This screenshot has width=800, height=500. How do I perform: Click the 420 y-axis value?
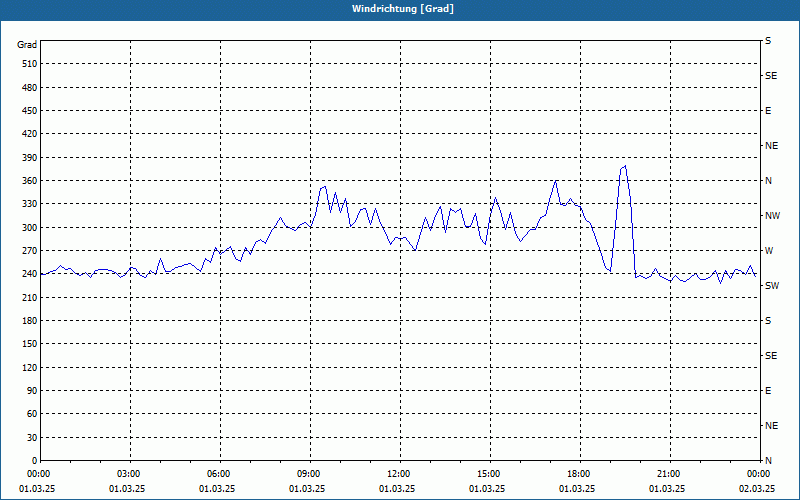click(x=30, y=134)
